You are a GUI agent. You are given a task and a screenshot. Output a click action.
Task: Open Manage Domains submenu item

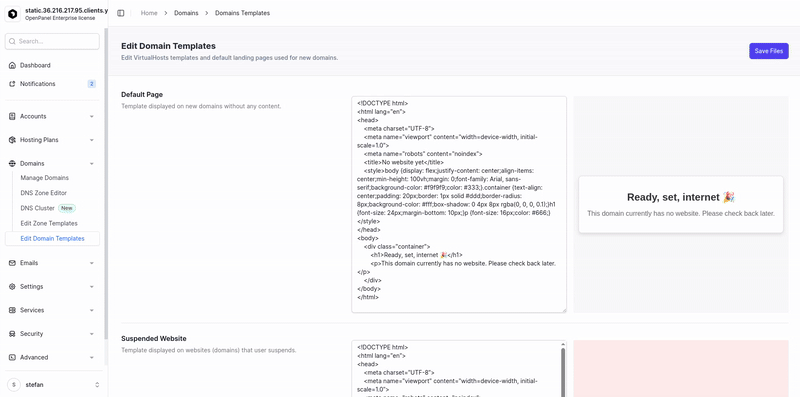coord(44,178)
